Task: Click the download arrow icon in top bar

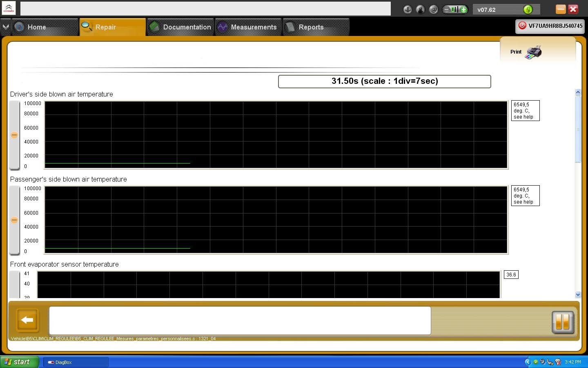Action: (407, 9)
